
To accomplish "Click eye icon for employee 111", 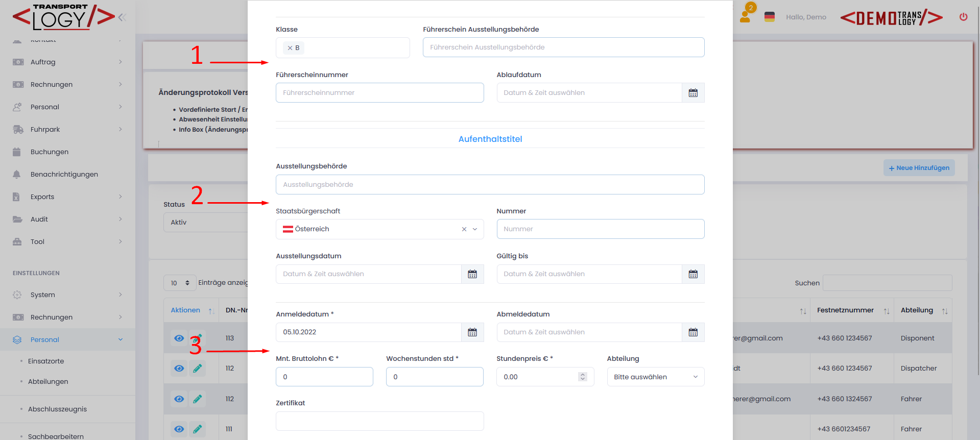I will point(179,429).
